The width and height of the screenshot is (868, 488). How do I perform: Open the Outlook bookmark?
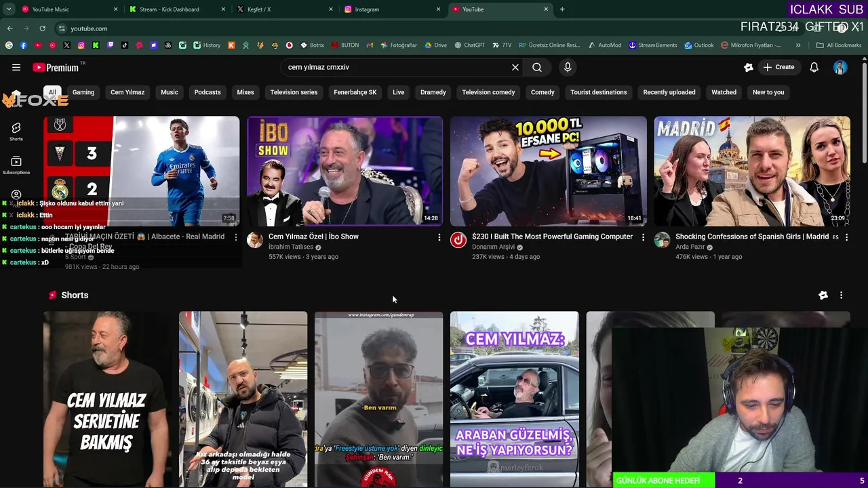[698, 45]
